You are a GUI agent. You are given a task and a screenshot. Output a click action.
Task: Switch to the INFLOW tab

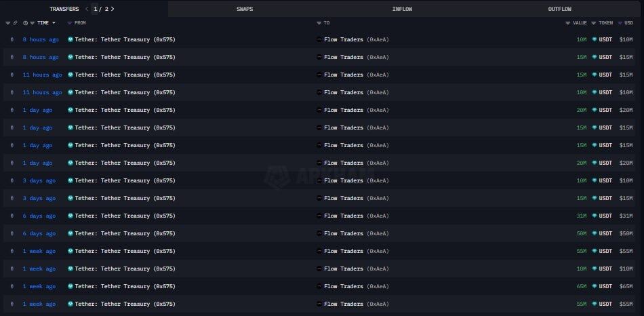click(x=402, y=9)
